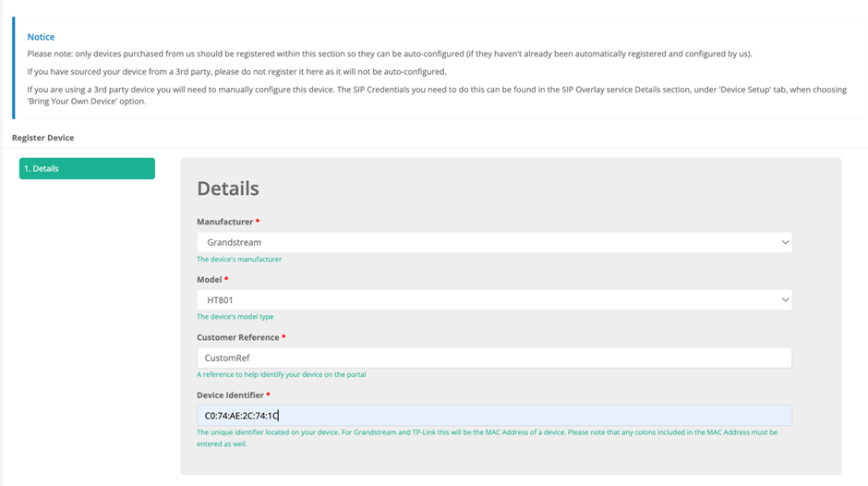
Task: Click the MAC Address explanation helper text
Action: click(488, 438)
